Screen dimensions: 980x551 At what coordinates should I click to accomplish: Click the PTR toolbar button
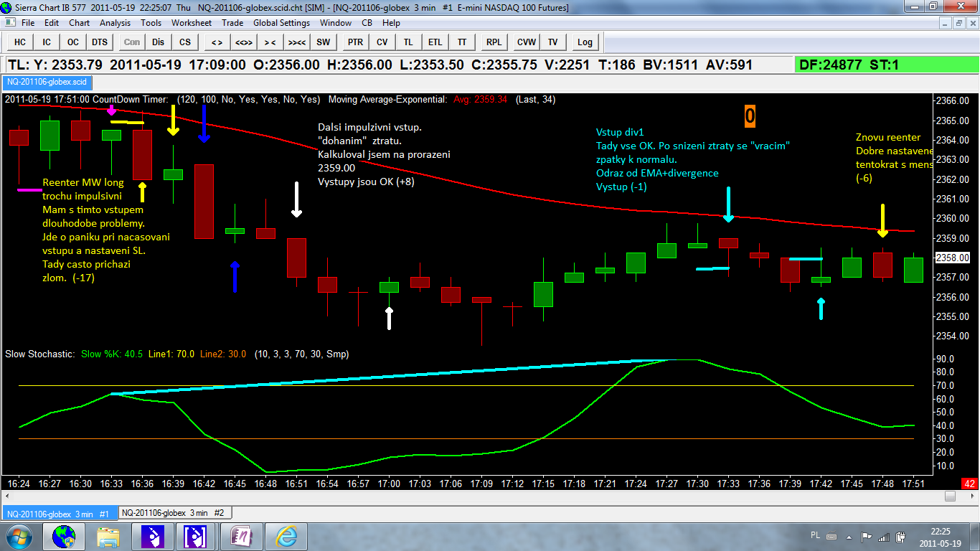tap(356, 42)
